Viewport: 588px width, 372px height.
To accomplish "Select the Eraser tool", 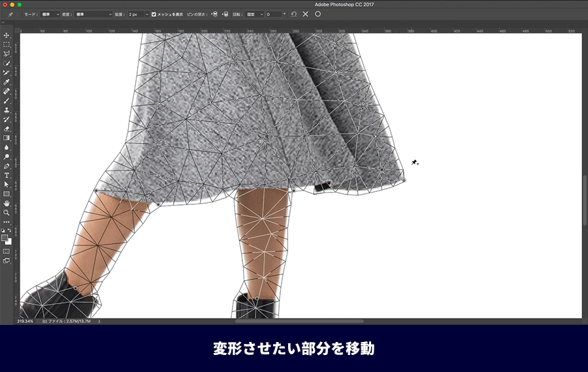I will point(7,129).
